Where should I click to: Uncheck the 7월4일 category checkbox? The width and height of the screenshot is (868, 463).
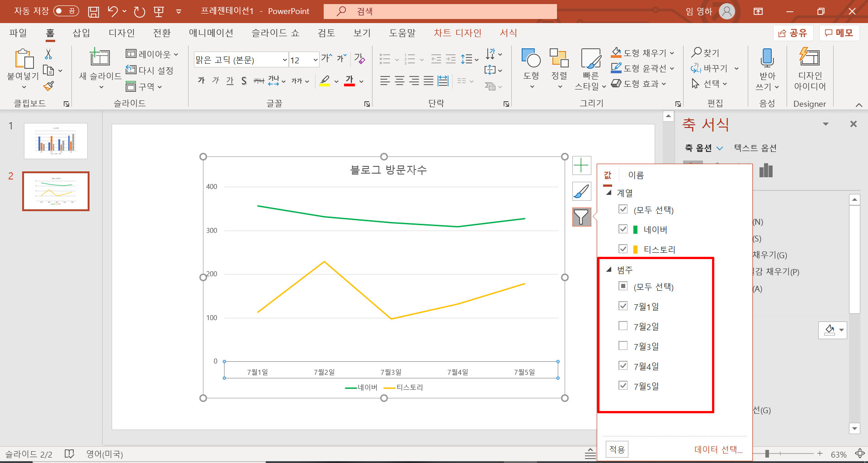(x=623, y=366)
